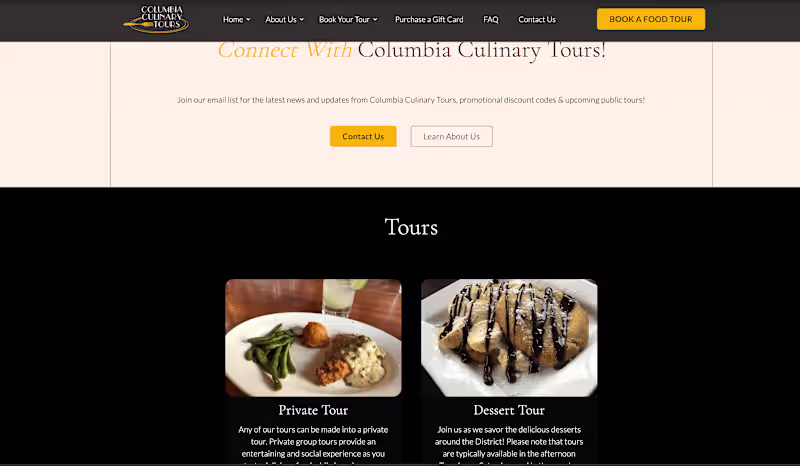Viewport: 800px width, 466px height.
Task: Click the yellow Contact Us button
Action: pos(363,136)
